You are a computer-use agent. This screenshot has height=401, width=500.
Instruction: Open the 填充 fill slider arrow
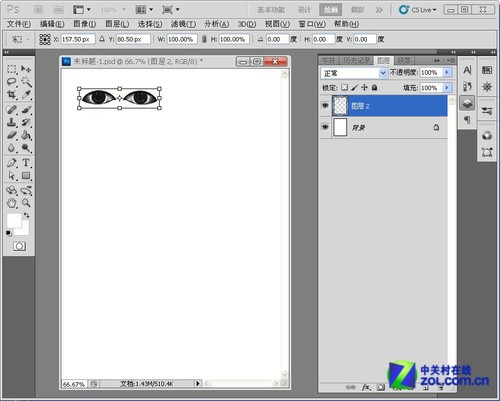[447, 88]
